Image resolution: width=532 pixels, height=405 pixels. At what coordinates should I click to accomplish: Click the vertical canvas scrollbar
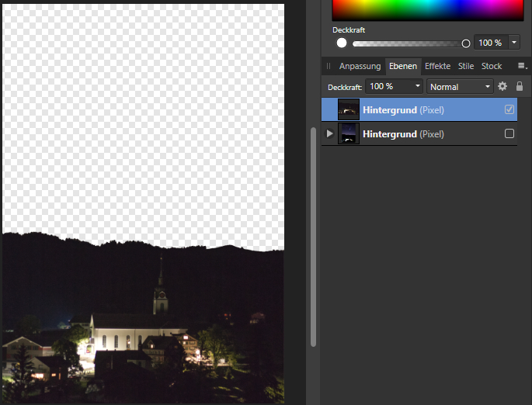313,237
